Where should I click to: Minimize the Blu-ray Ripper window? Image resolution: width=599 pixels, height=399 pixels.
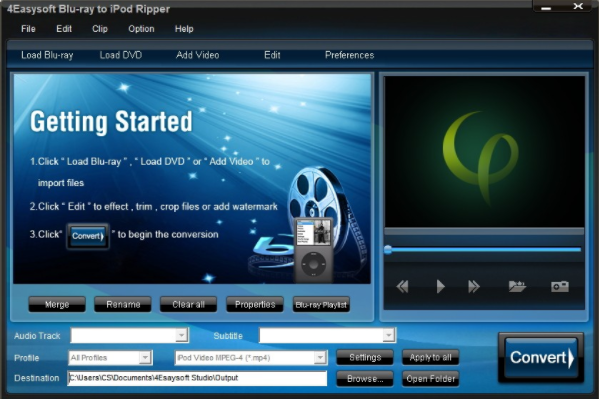(546, 8)
